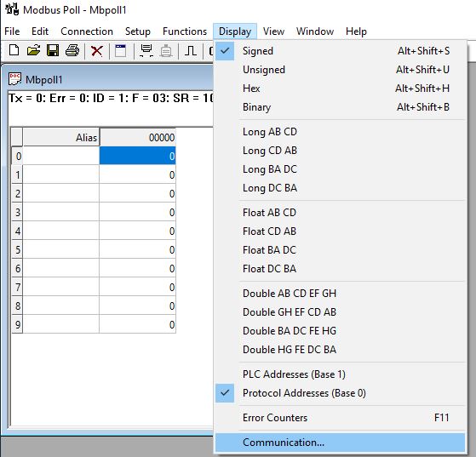This screenshot has width=476, height=457.
Task: Click the New window toolbar icon
Action: [121, 51]
